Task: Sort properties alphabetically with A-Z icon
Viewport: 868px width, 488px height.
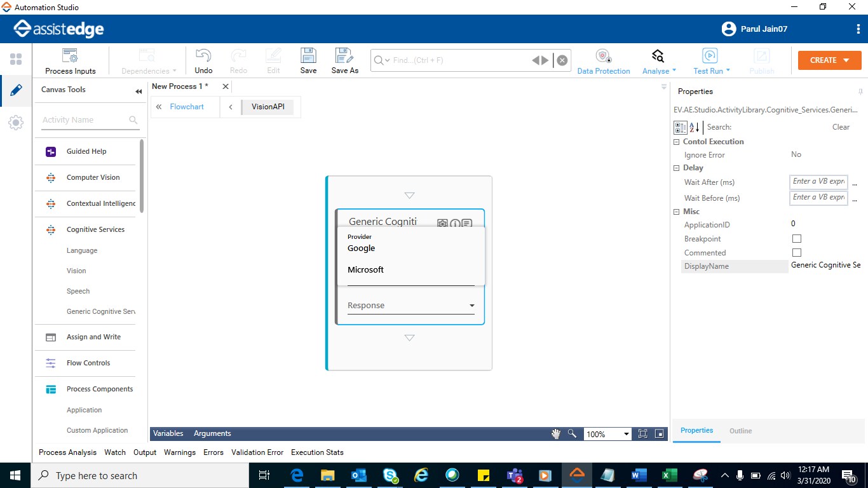Action: tap(694, 127)
